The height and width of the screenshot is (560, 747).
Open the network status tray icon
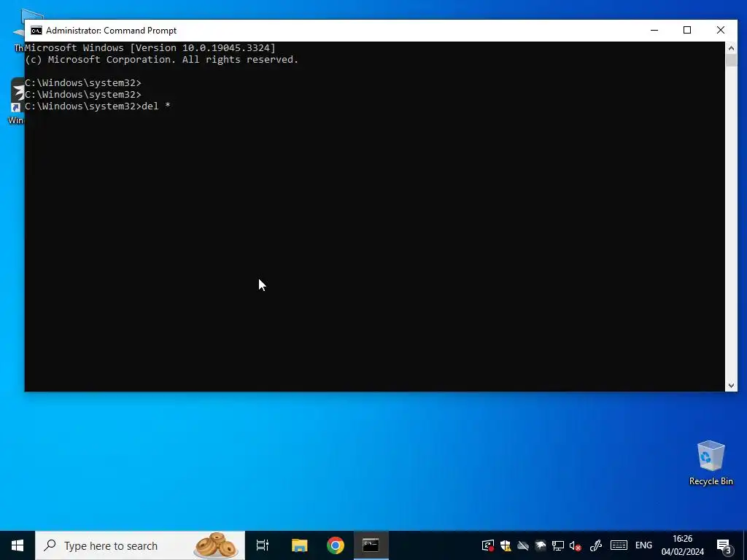pos(558,545)
